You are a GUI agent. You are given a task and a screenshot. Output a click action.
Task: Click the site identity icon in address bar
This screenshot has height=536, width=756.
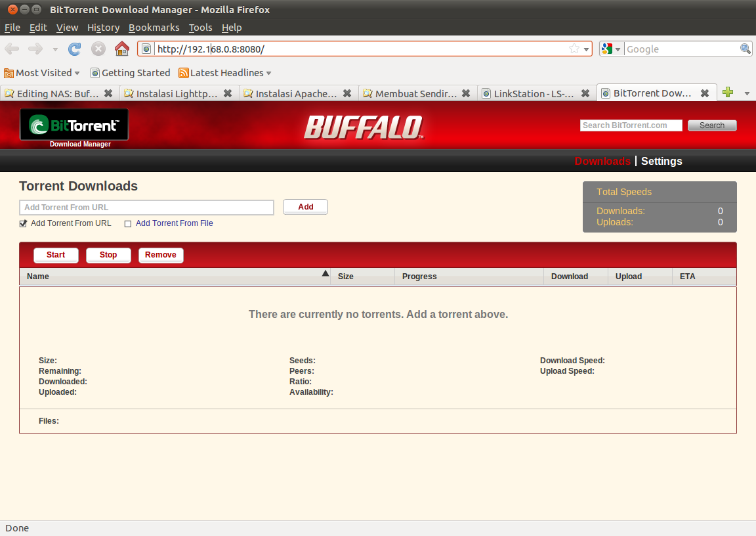tap(146, 49)
